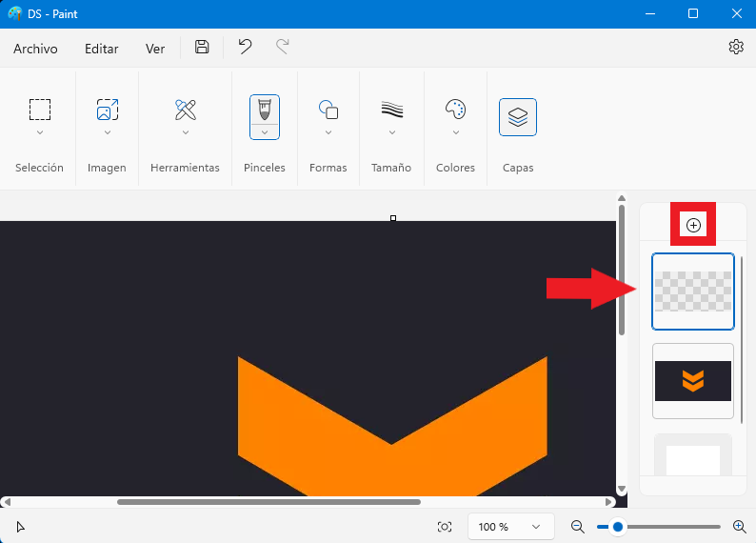Add a new layer with plus button
Screen dimensions: 756x543
coord(693,225)
